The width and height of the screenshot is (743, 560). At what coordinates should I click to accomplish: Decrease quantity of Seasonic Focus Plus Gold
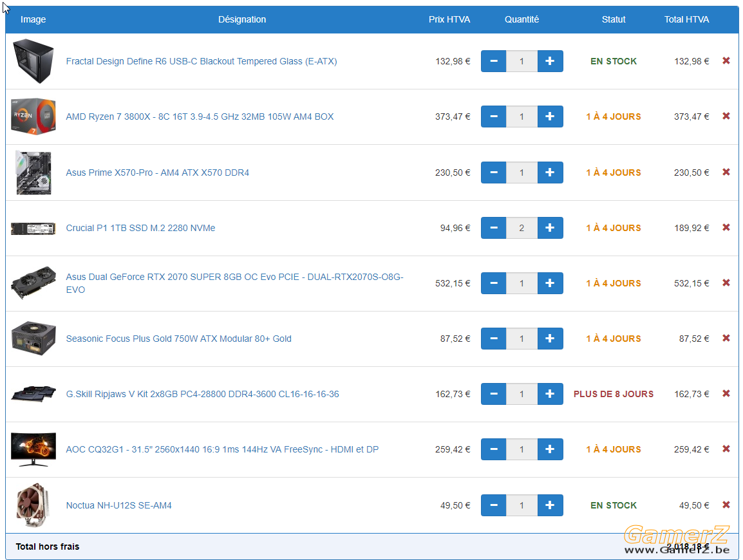tap(493, 339)
